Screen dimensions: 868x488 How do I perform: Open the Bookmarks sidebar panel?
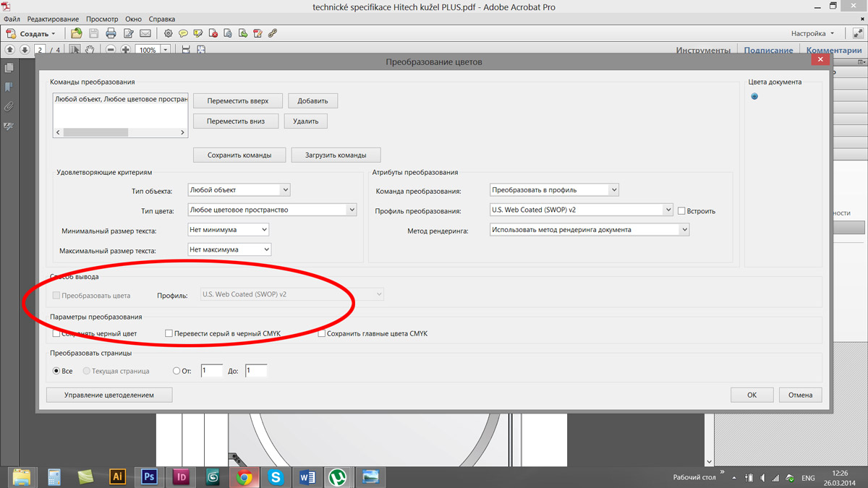(9, 87)
